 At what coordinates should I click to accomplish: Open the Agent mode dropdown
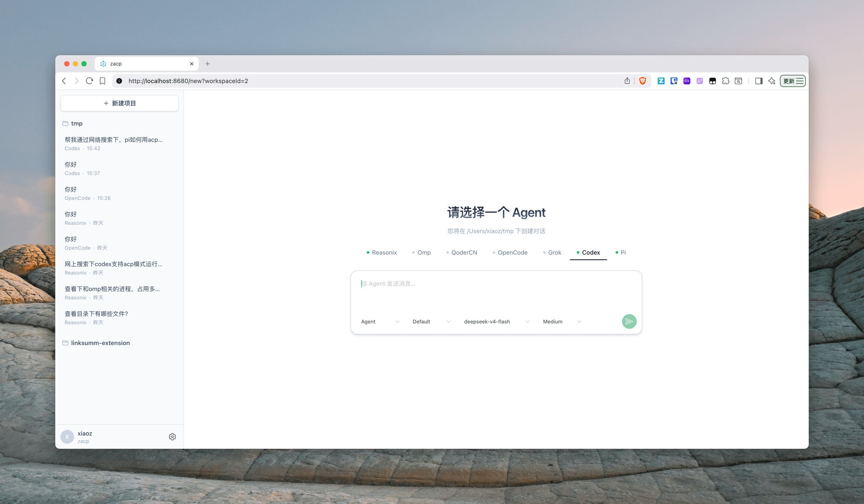coord(380,322)
